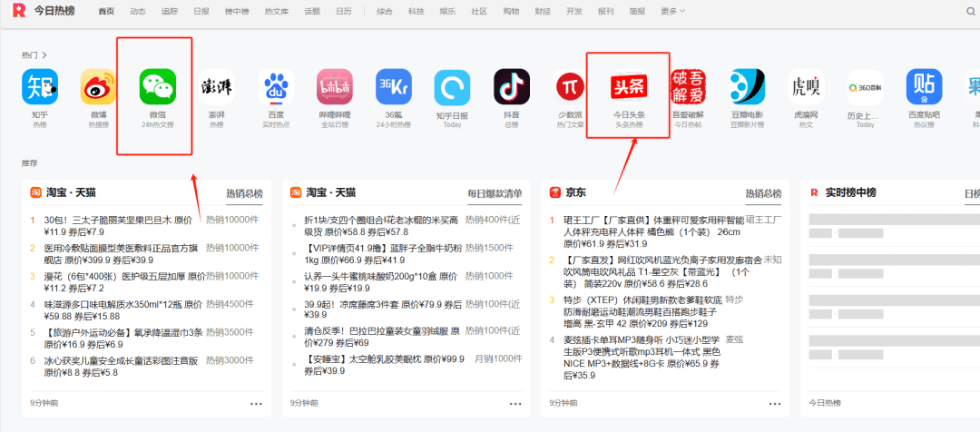This screenshot has width=980, height=432.
Task: Open the 追踪 navigation item
Action: pos(170,11)
